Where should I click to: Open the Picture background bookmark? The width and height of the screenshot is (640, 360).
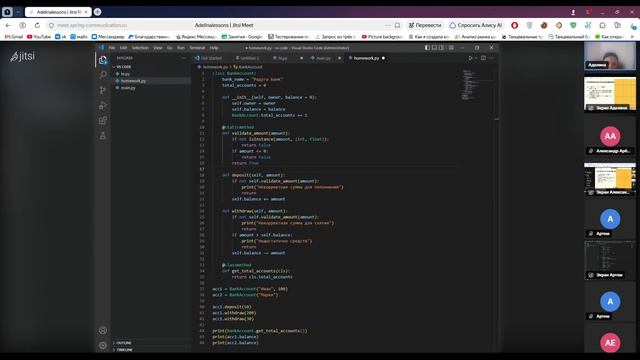(x=382, y=37)
